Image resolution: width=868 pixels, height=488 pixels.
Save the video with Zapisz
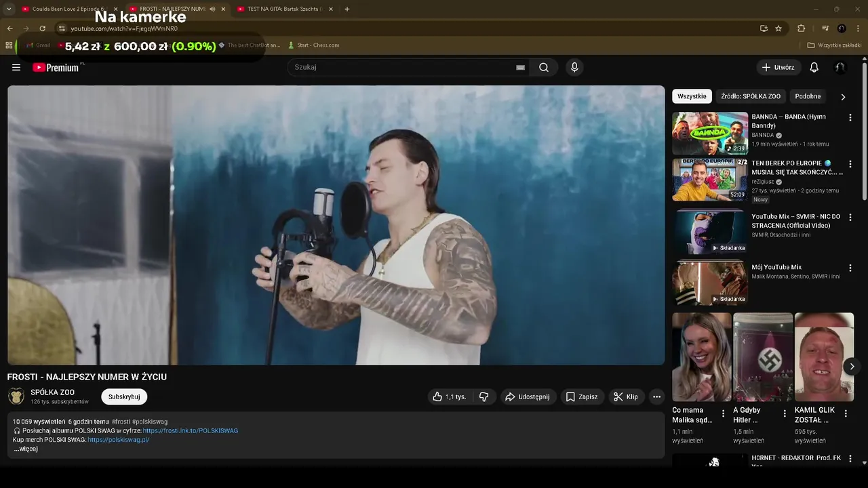582,396
